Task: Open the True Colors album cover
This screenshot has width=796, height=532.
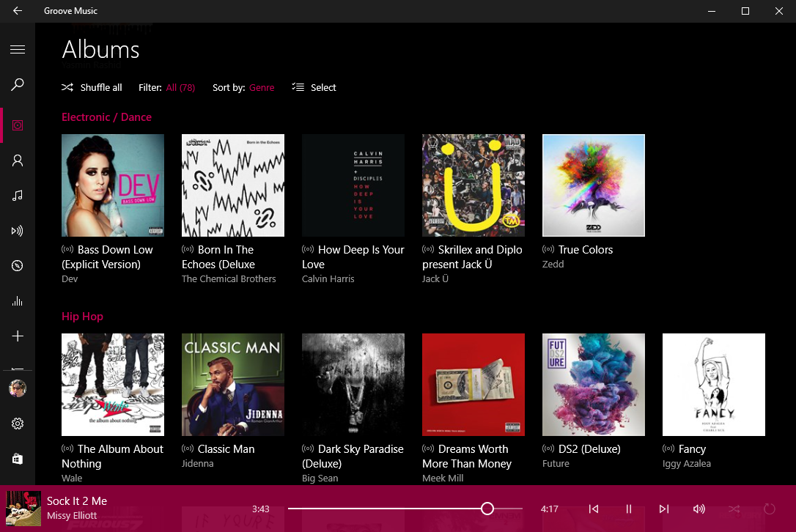Action: point(594,185)
